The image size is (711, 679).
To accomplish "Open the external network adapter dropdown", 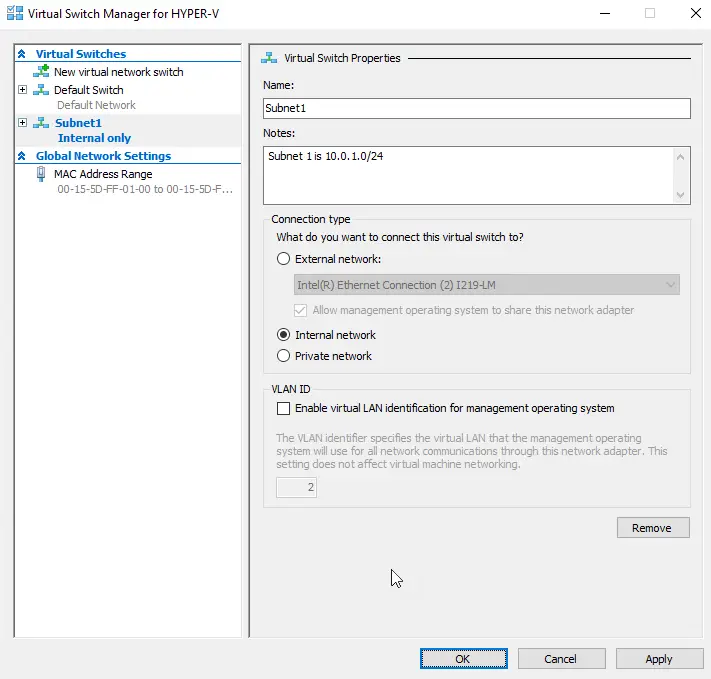I will pyautogui.click(x=487, y=285).
